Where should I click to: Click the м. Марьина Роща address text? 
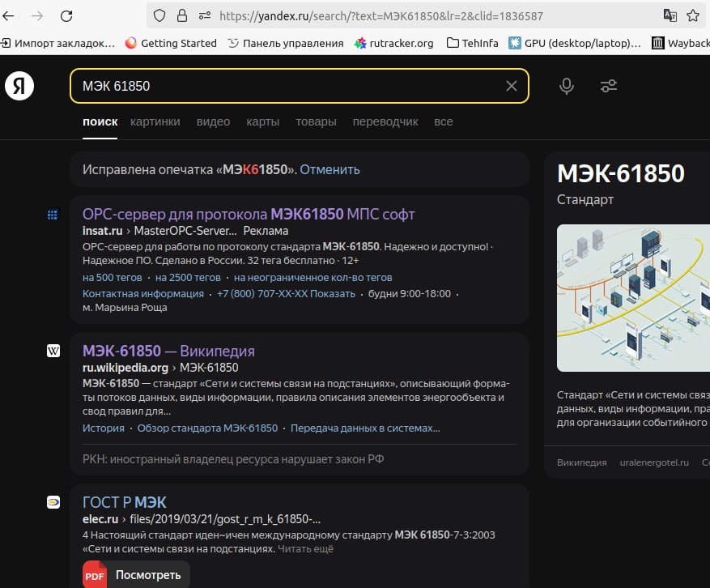point(125,308)
